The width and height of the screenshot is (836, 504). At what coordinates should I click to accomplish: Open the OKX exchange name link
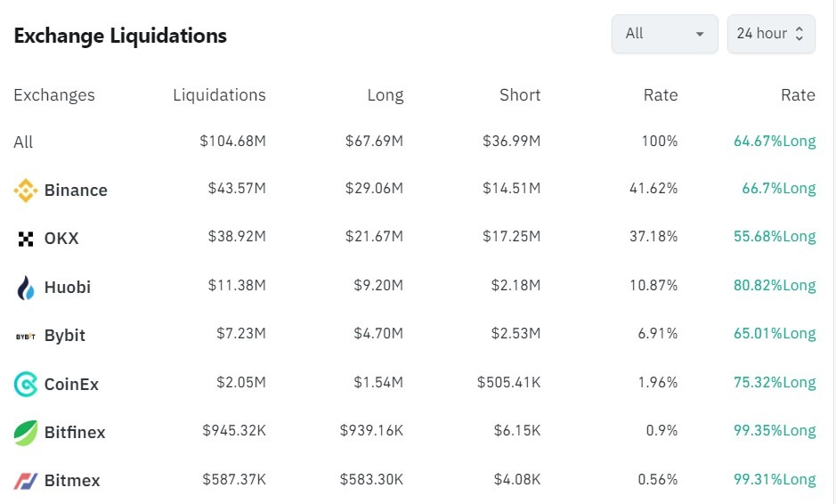click(61, 239)
